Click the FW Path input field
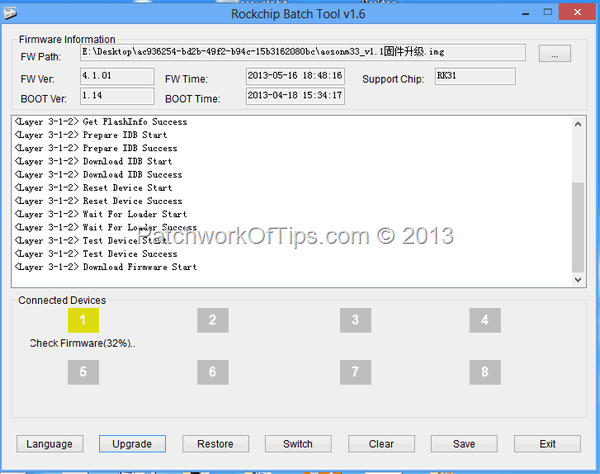600x474 pixels. (303, 52)
